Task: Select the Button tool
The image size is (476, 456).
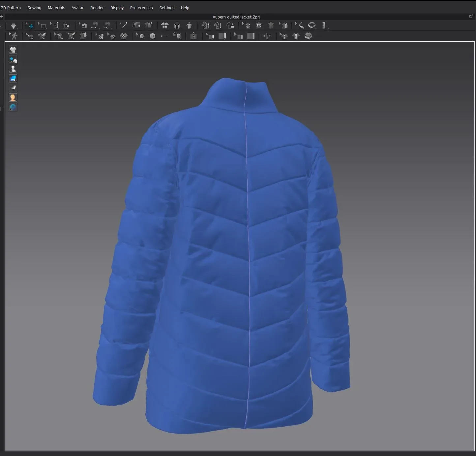Action: coord(153,36)
